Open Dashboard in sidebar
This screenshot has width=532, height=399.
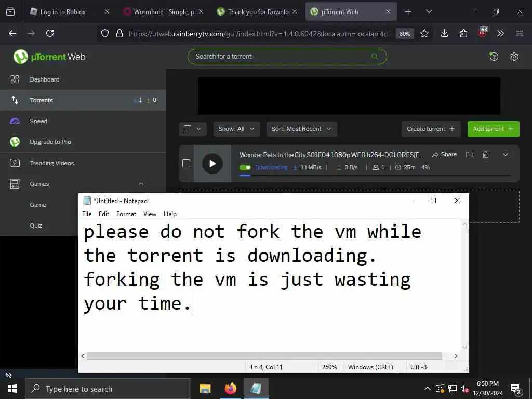(x=83, y=79)
